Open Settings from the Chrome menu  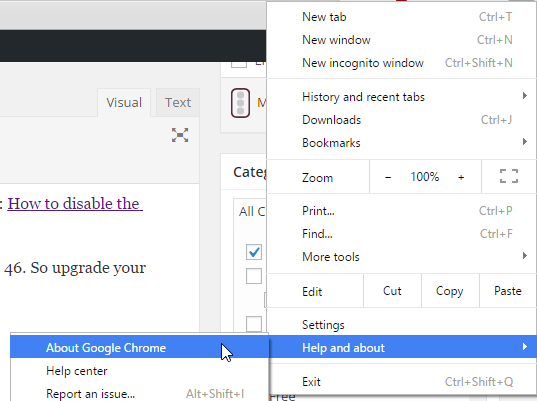pyautogui.click(x=401, y=325)
